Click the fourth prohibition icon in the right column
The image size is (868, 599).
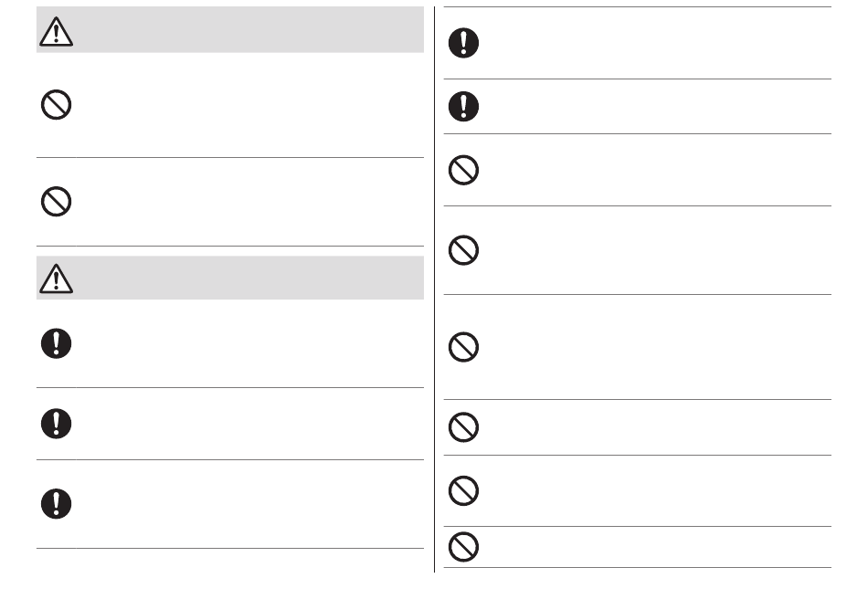(x=463, y=427)
